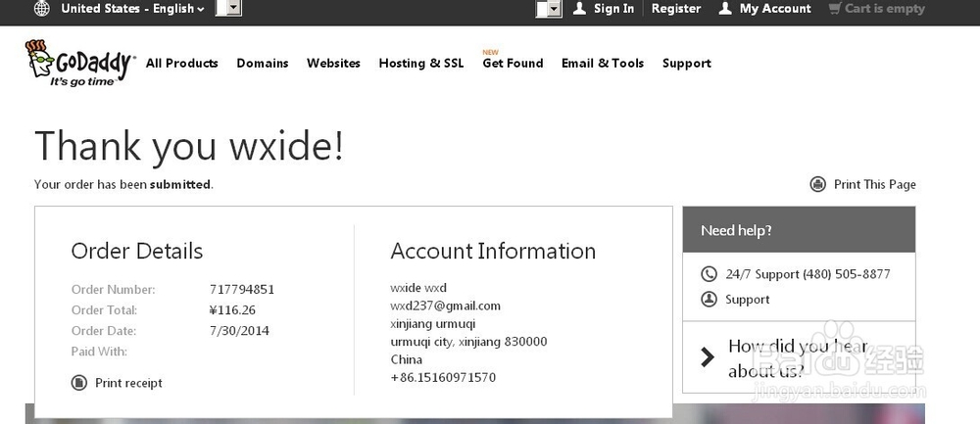Click the Sign In person icon

(x=579, y=8)
